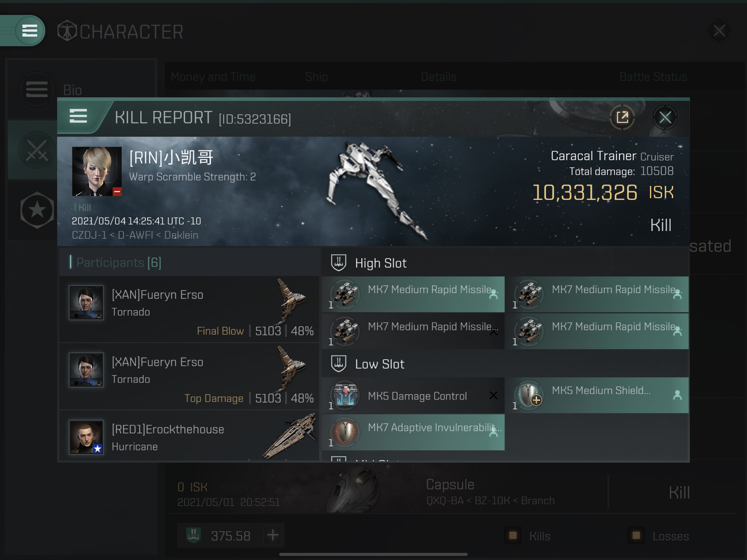Viewport: 747px width, 560px height.
Task: Open Fueryn Erso Top Damage participant portrait
Action: pos(86,370)
